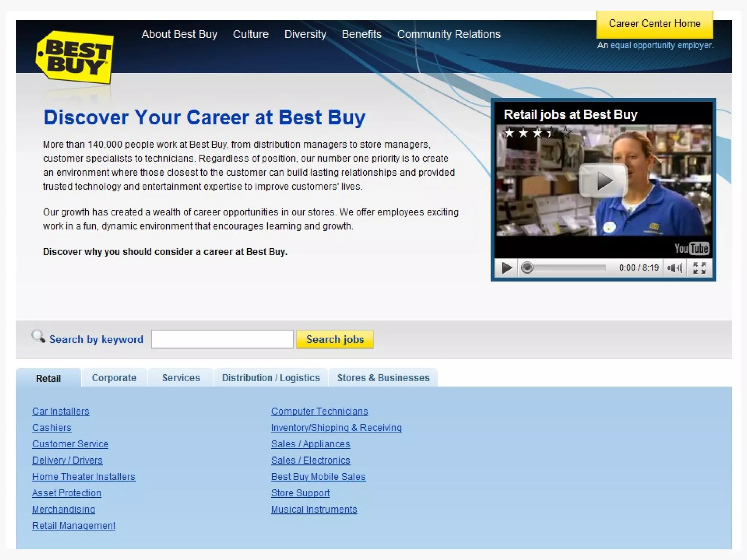Enter fullscreen mode on the video player
The image size is (747, 560).
click(x=699, y=268)
